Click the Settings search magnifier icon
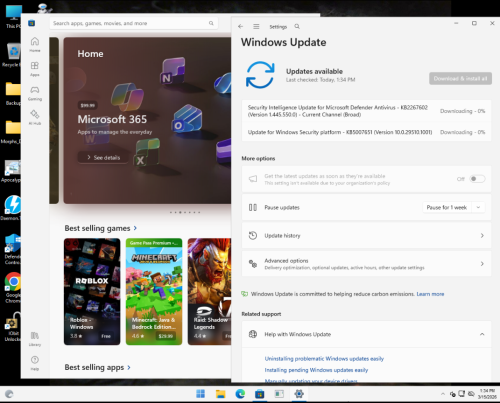 coord(297,26)
